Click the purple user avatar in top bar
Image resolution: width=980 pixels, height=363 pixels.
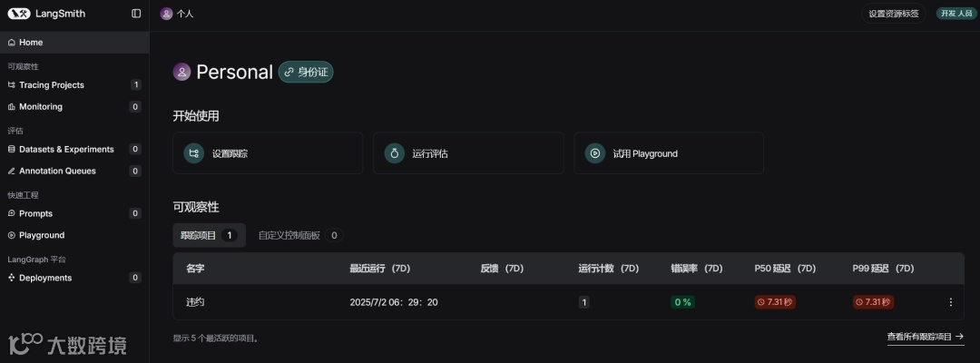click(166, 14)
